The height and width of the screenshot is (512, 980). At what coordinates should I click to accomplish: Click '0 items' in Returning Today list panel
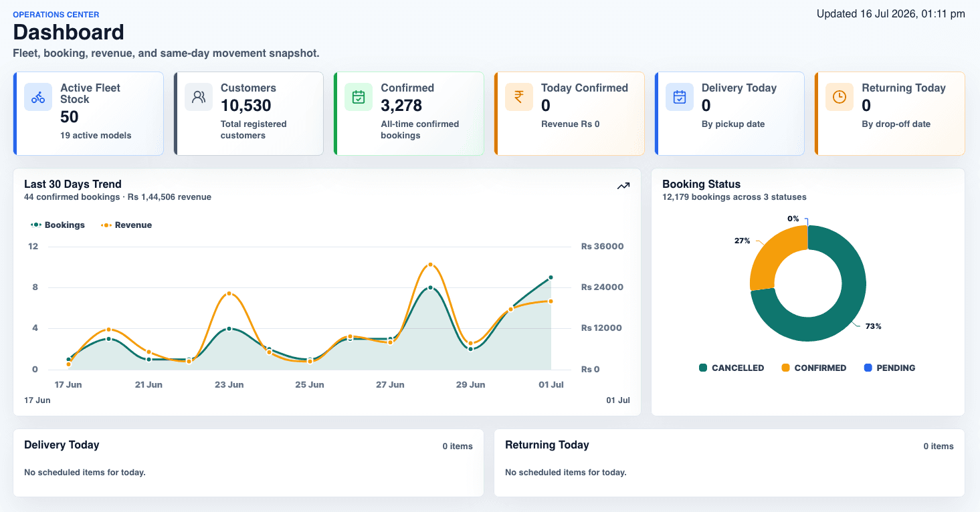coord(939,446)
